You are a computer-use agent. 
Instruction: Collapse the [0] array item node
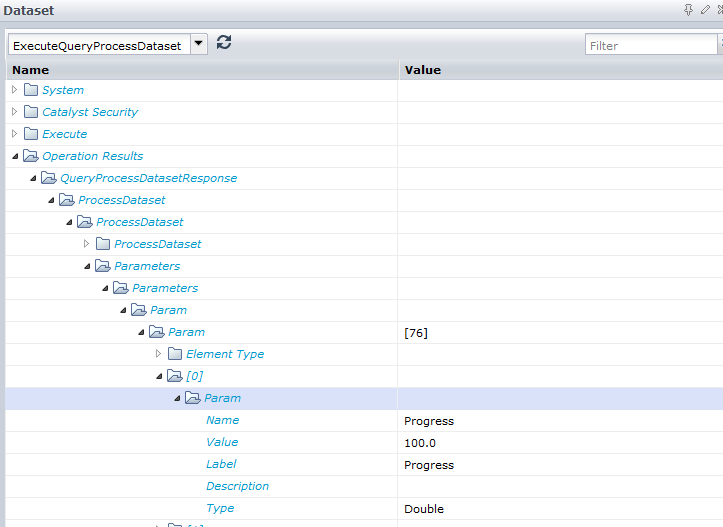tap(158, 376)
